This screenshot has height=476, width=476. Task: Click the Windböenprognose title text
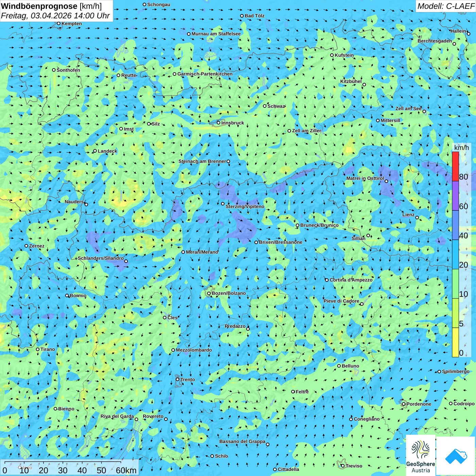coord(39,6)
